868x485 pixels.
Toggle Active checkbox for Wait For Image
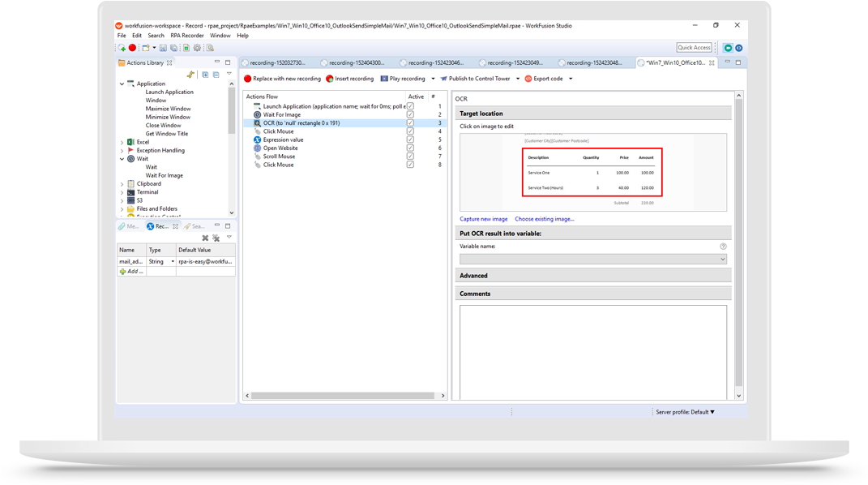click(x=410, y=114)
